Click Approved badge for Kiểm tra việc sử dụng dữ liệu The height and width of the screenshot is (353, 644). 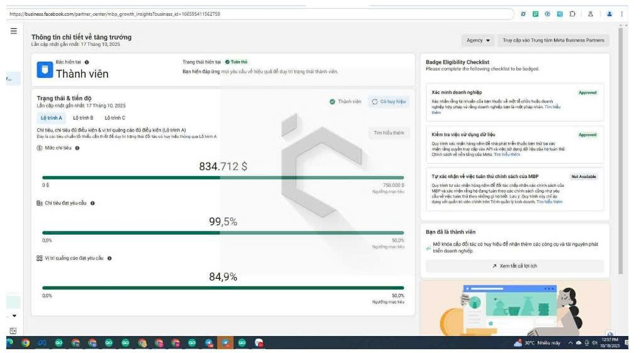pos(587,135)
